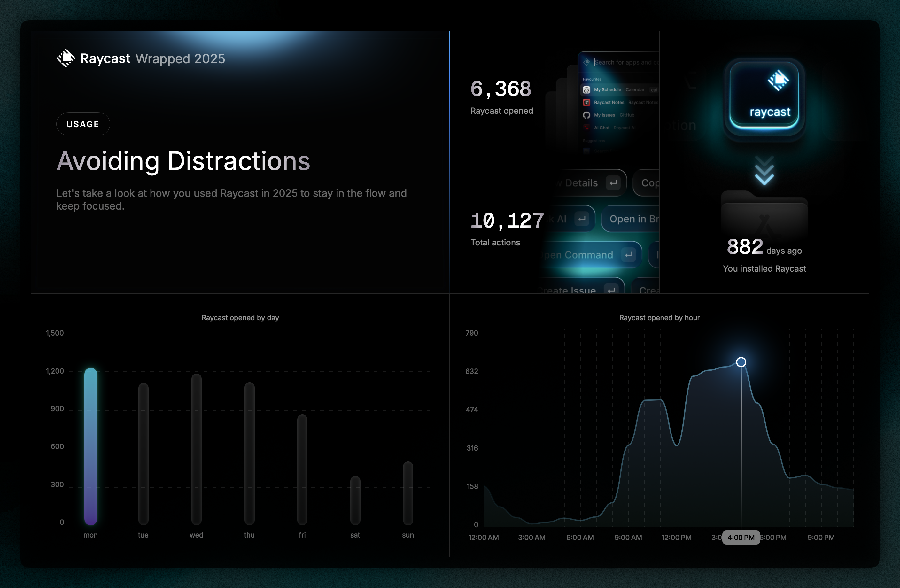Select the wed bar in daily chart
Viewport: 900px width, 588px height.
click(196, 449)
